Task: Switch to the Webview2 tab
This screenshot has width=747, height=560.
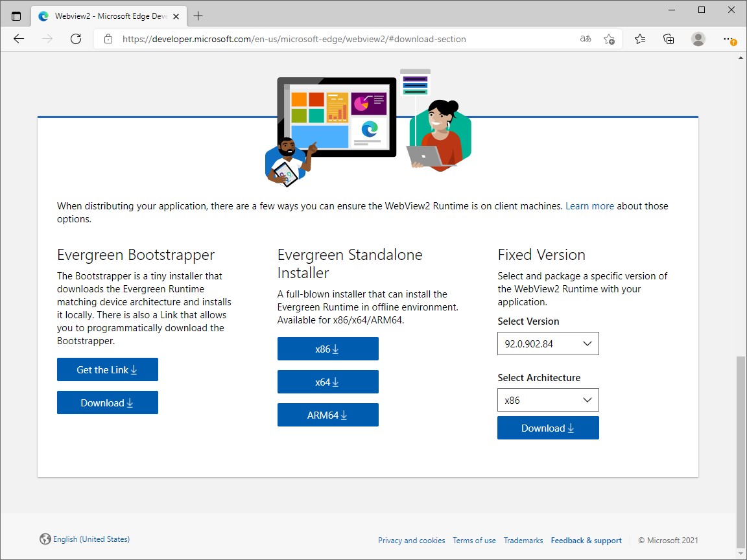Action: pos(104,16)
